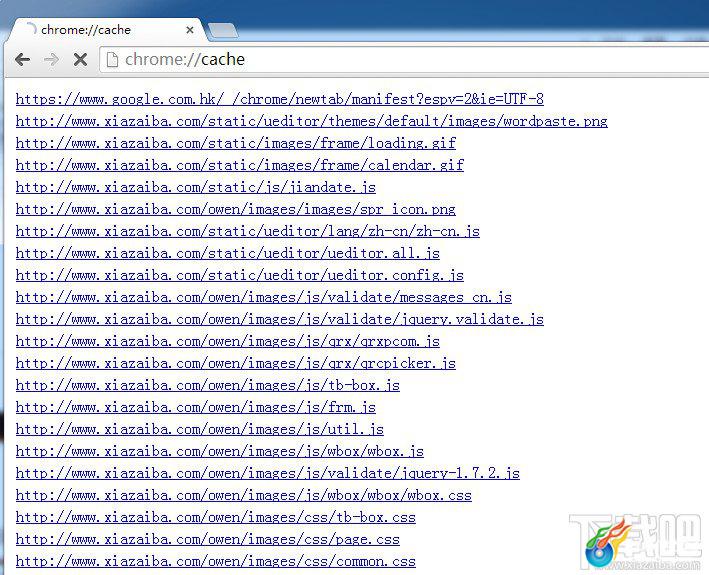Open the tb-box.css cache link
This screenshot has width=709, height=575.
point(216,517)
